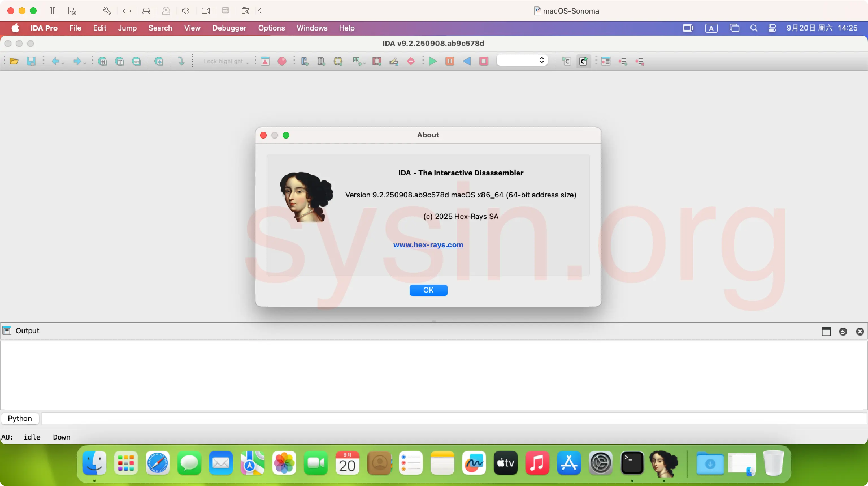Viewport: 868px width, 486px height.
Task: Open the Debugger menu
Action: 229,28
